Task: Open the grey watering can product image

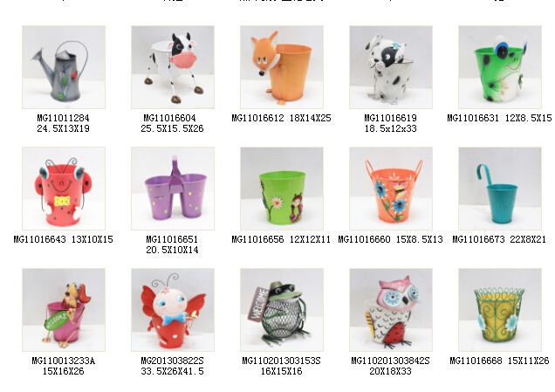Action: 64,67
